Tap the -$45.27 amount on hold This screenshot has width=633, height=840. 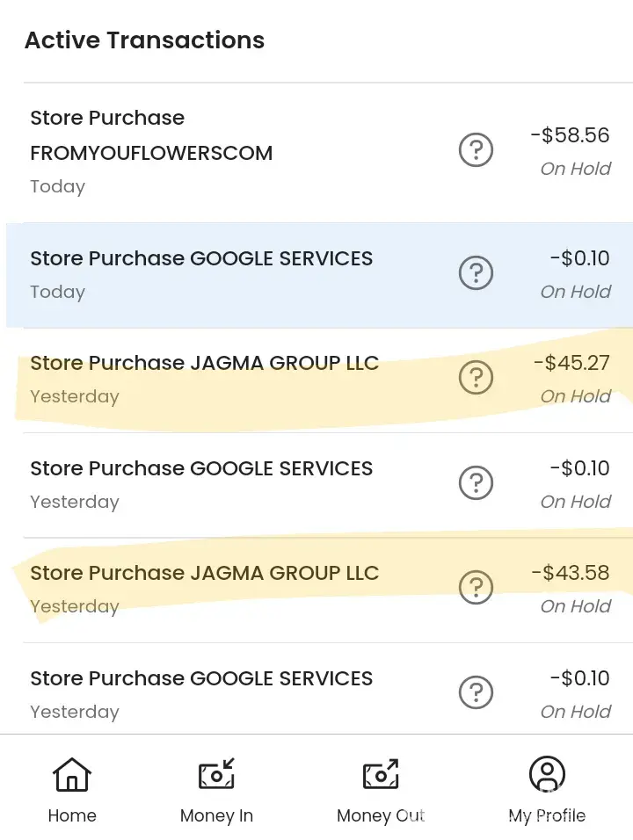coord(570,363)
